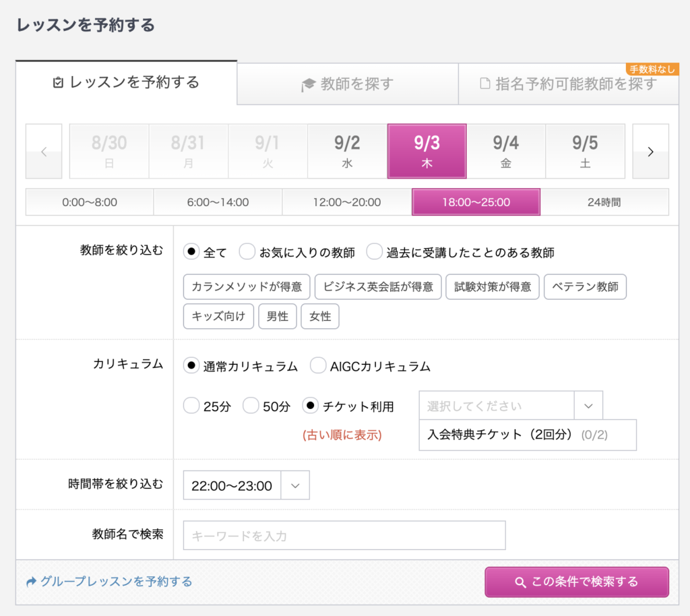Choose 18:00〜25:00 time band
This screenshot has height=616, width=690.
point(476,202)
